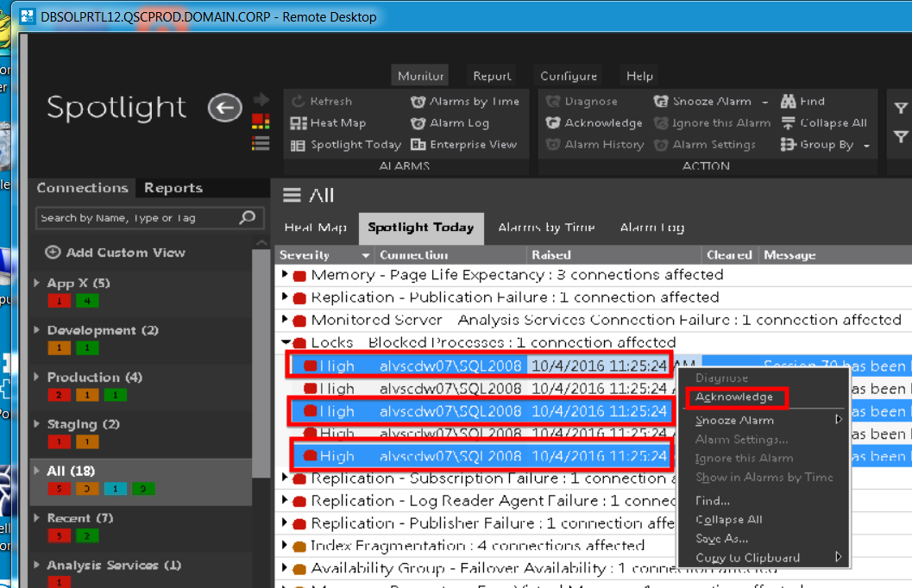This screenshot has height=588, width=912.
Task: Click the Find binoculars icon
Action: [788, 102]
